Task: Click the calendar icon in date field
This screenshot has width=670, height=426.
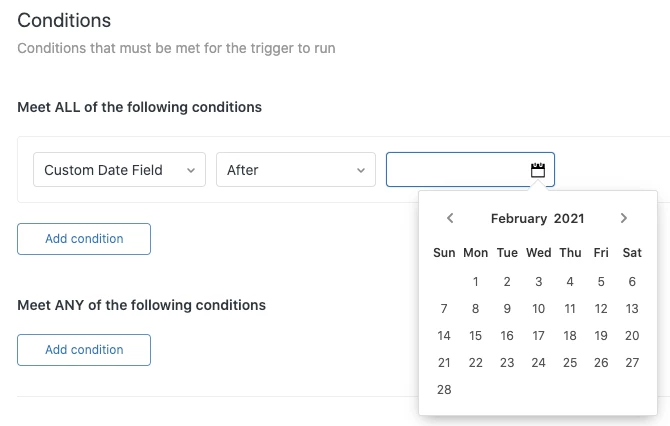Action: [538, 170]
